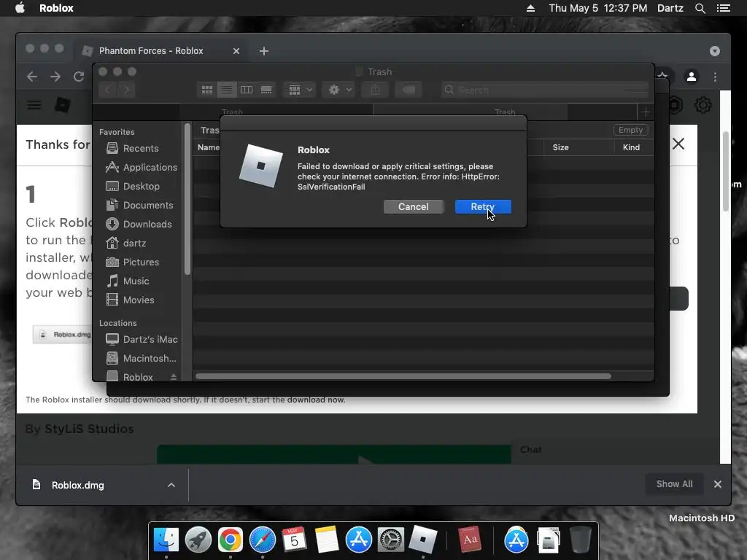Screen dimensions: 747x560
Task: Click Chrome's back arrow
Action: coord(32,77)
